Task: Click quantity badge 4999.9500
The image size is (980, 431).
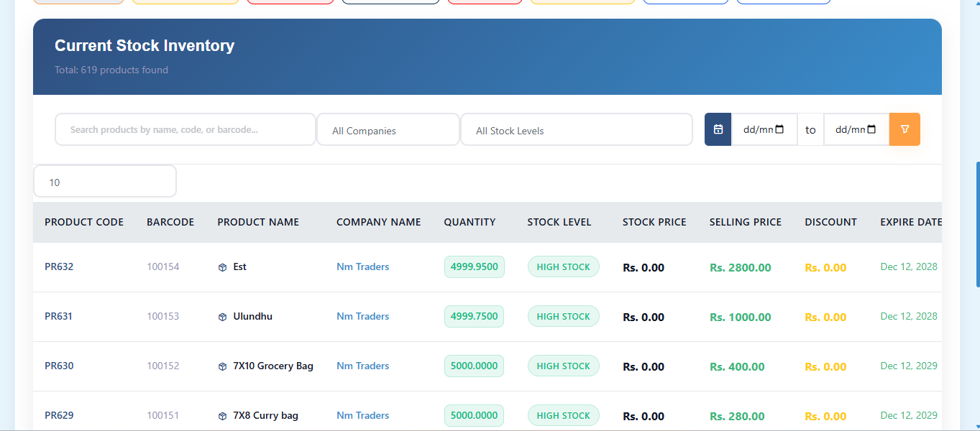Action: tap(475, 267)
